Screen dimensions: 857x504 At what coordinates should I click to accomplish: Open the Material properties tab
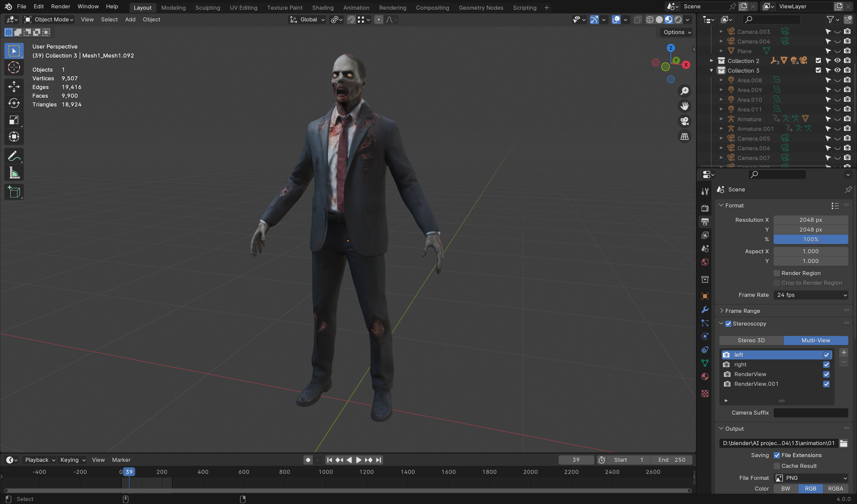705,377
